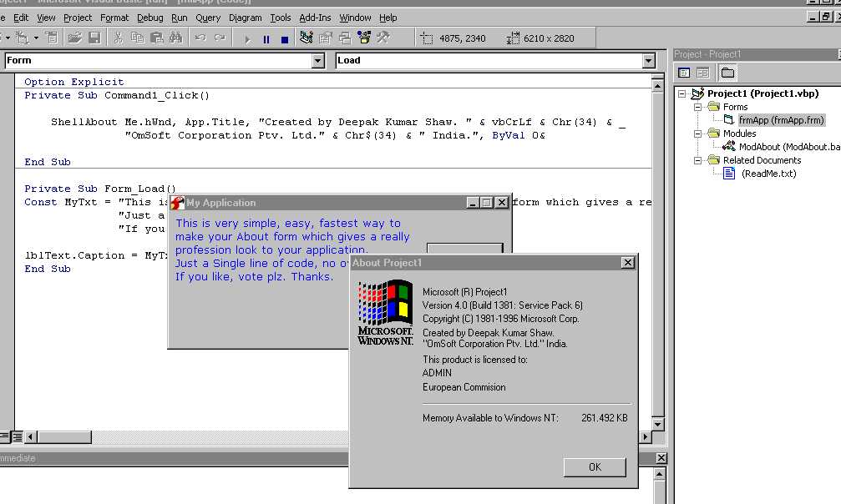Select frmApp (frmApp.frm) in project tree

tap(781, 120)
